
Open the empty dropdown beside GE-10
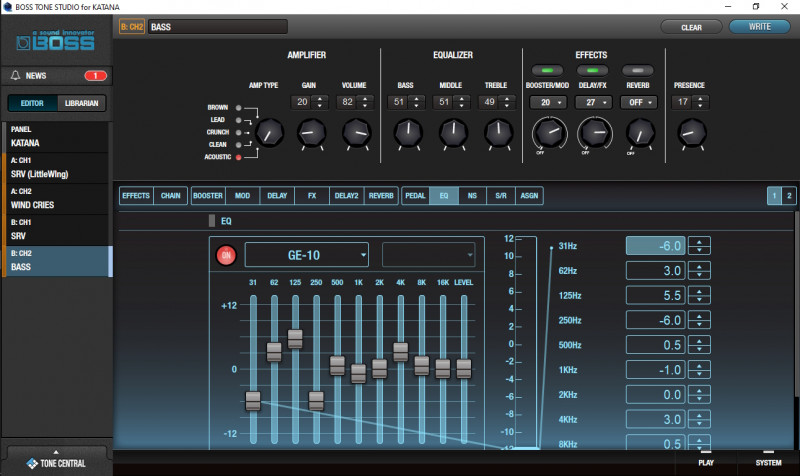(x=428, y=255)
